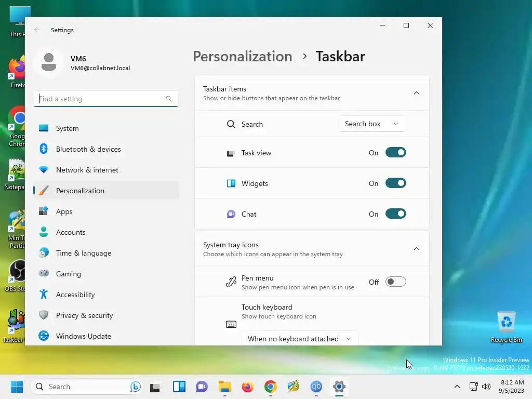Open File Explorer from the taskbar
The image size is (532, 399).
point(224,387)
